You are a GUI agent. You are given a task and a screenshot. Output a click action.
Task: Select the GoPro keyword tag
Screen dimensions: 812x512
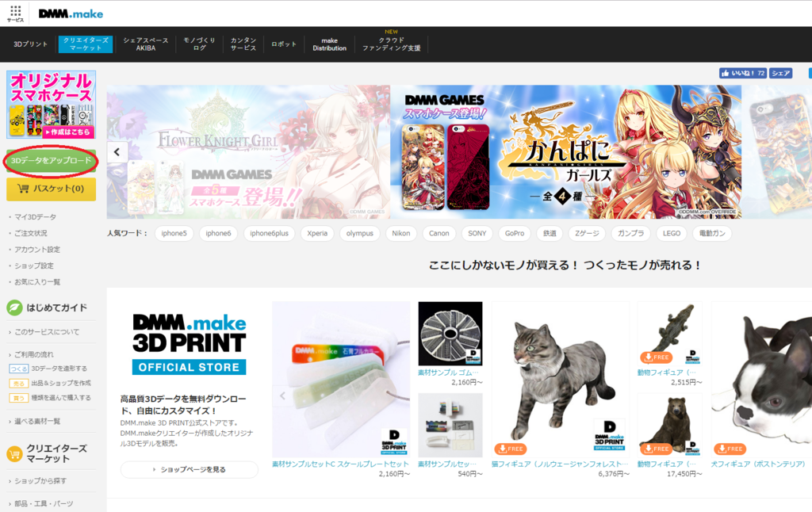515,234
